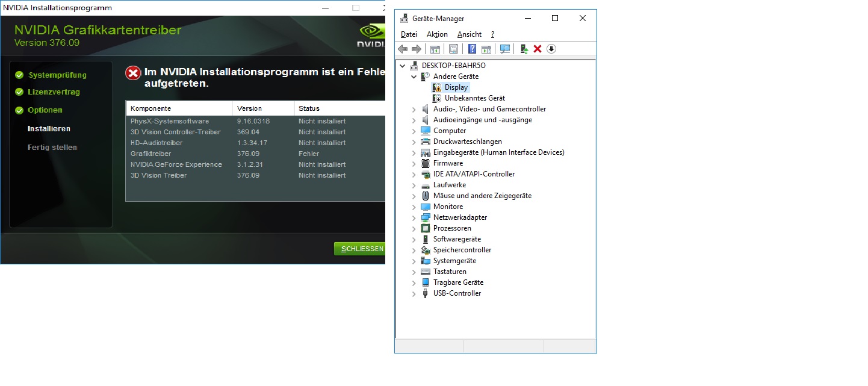Click the Status column header
This screenshot has height=386, width=868.
coord(339,108)
